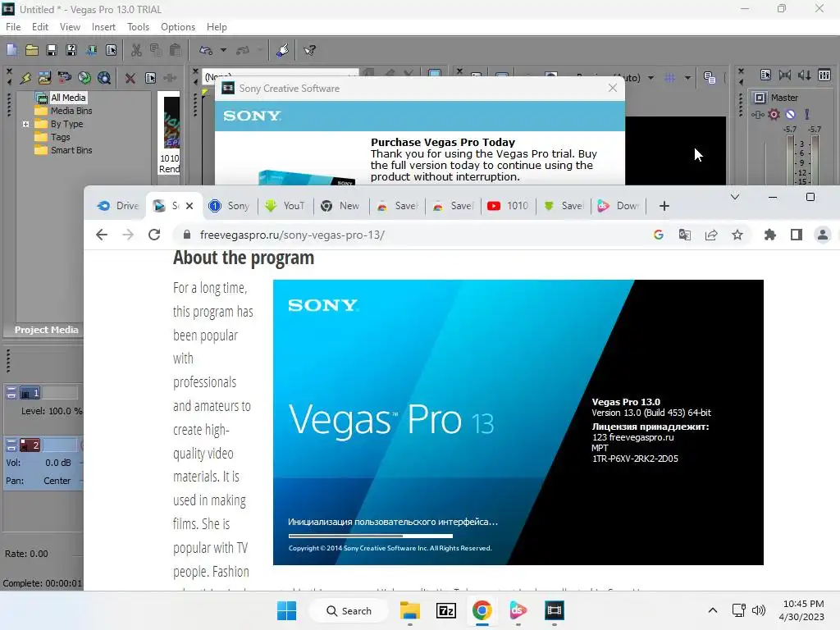Open the Help menu
The width and height of the screenshot is (840, 630).
[217, 27]
